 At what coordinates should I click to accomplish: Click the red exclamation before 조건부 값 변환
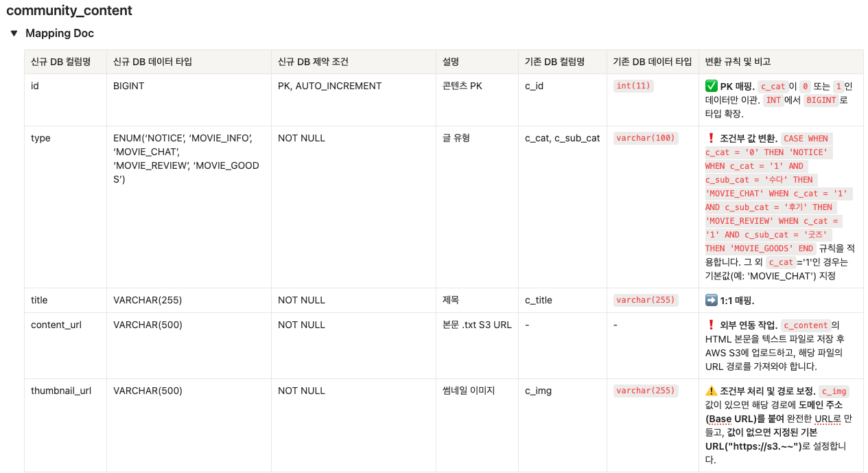[711, 139]
